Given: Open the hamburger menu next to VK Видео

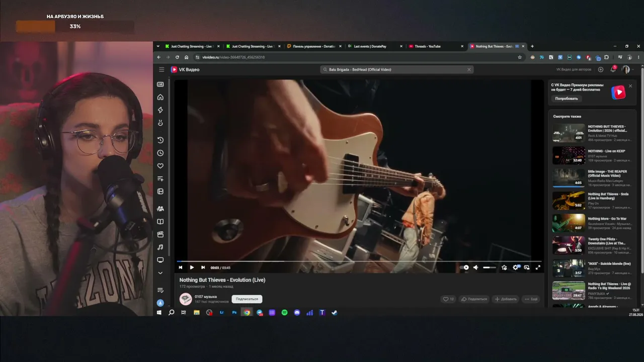Looking at the screenshot, I should click(x=162, y=69).
